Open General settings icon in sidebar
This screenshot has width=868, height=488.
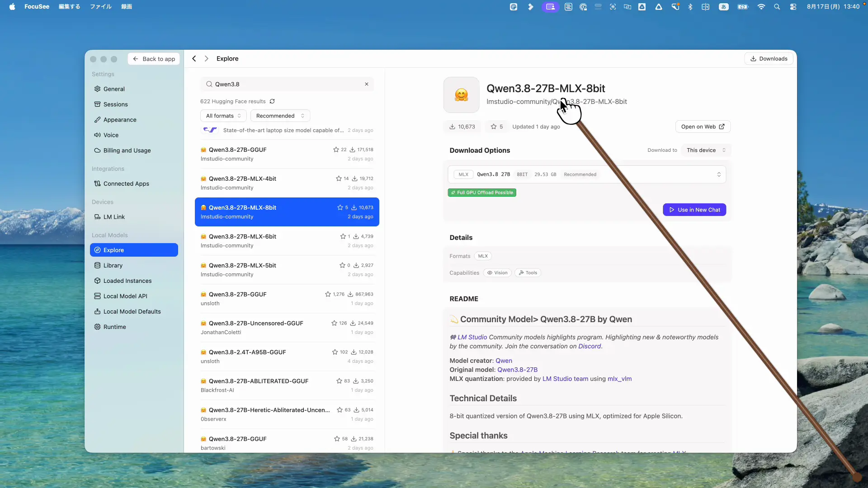(x=97, y=89)
